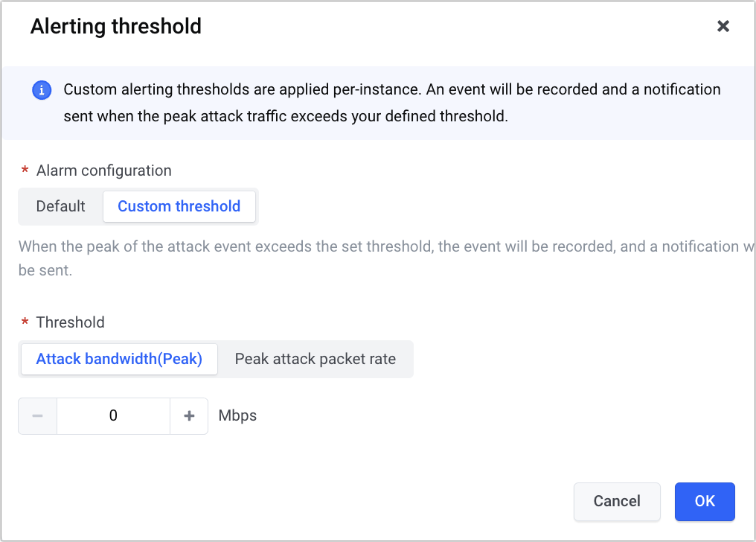
Task: Confirm with the OK button
Action: [704, 501]
